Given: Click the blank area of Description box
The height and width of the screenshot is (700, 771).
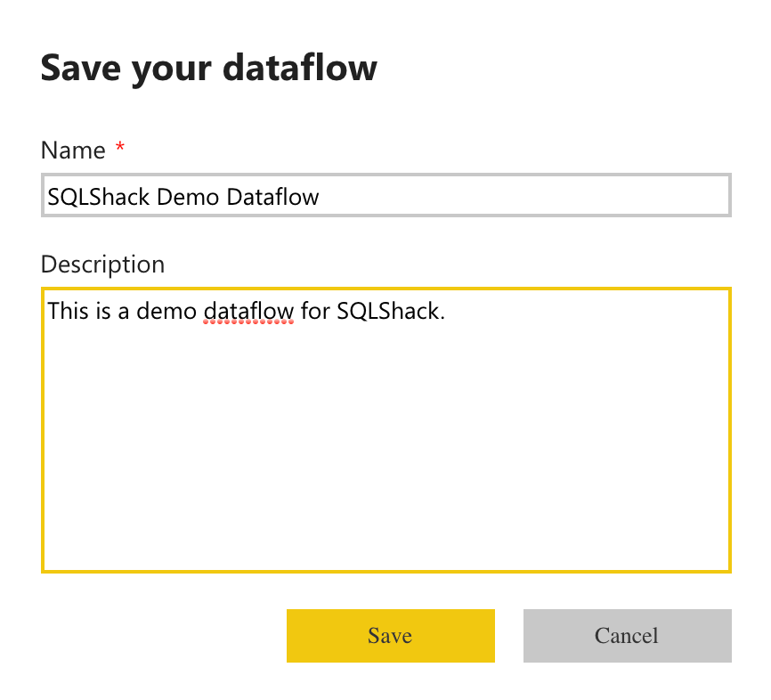Looking at the screenshot, I should pyautogui.click(x=385, y=463).
